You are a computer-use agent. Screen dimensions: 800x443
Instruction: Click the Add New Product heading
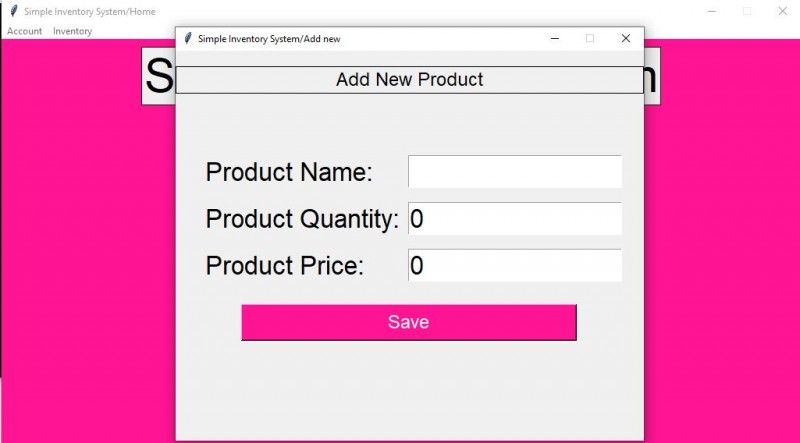click(x=409, y=80)
